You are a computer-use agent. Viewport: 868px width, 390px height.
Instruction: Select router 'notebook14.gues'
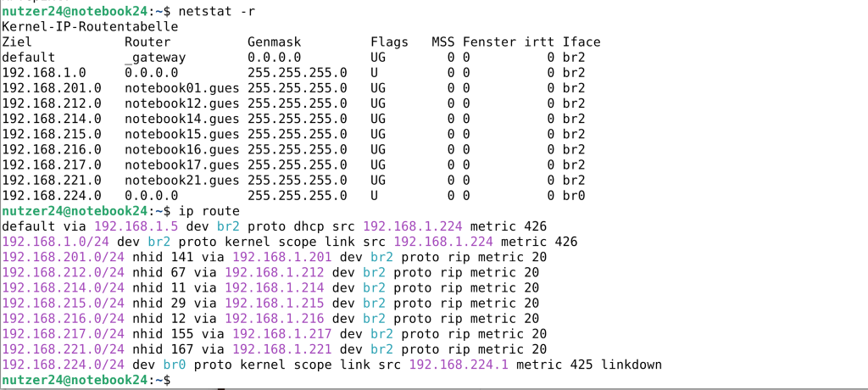(182, 119)
